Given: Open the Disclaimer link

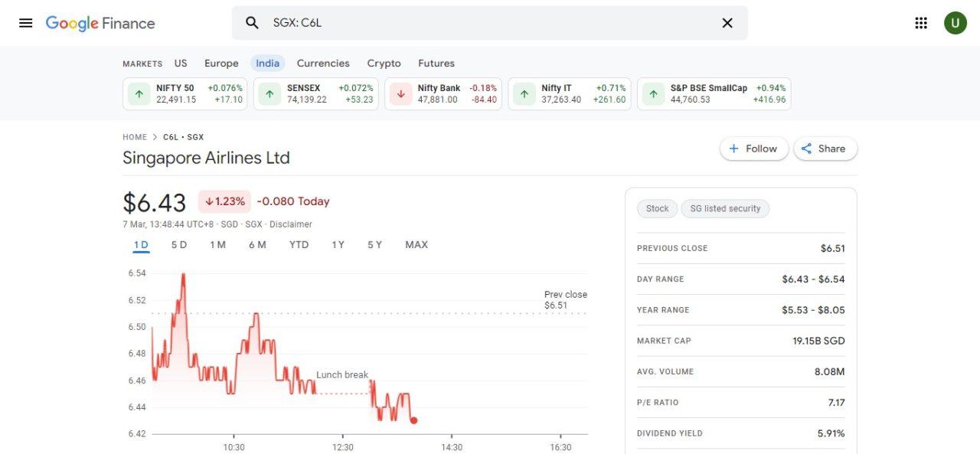Looking at the screenshot, I should point(291,224).
